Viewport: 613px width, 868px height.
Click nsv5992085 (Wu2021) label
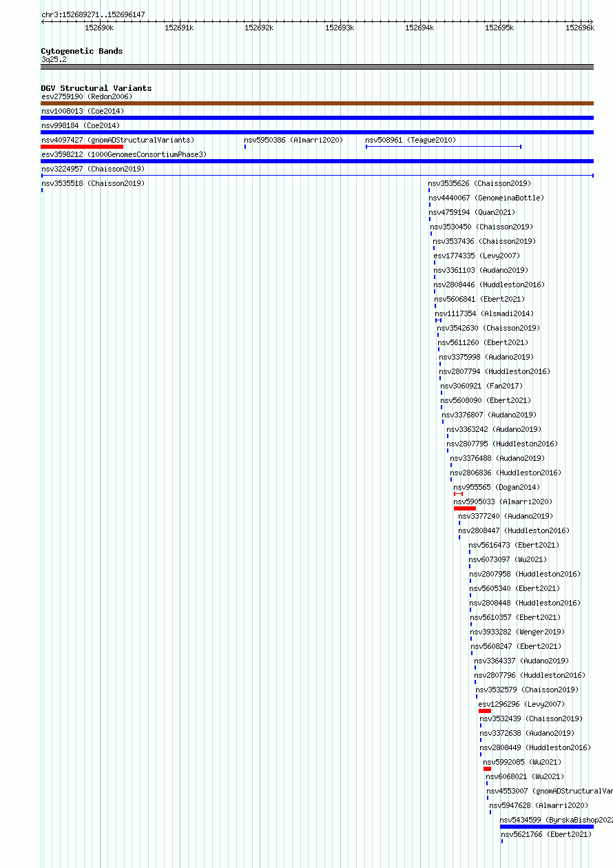click(522, 762)
